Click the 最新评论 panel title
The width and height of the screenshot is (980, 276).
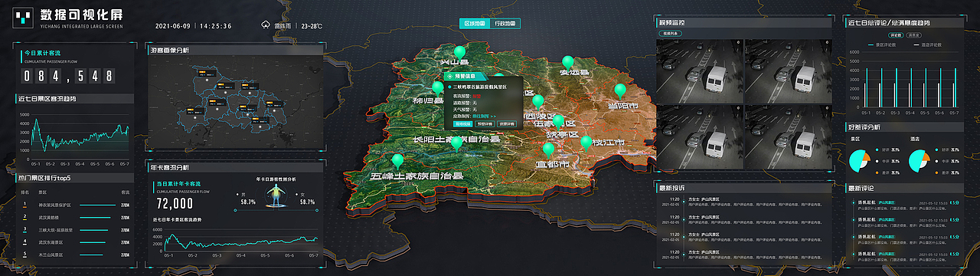[x=861, y=188]
